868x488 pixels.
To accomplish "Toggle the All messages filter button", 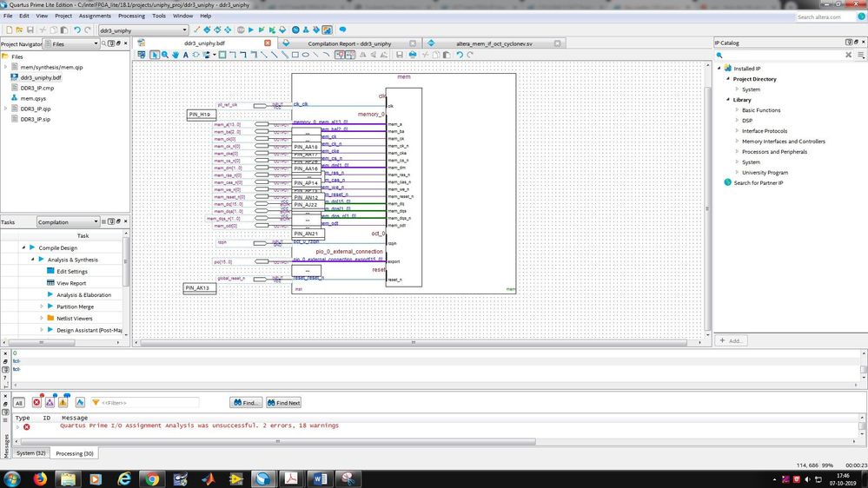I will point(18,403).
